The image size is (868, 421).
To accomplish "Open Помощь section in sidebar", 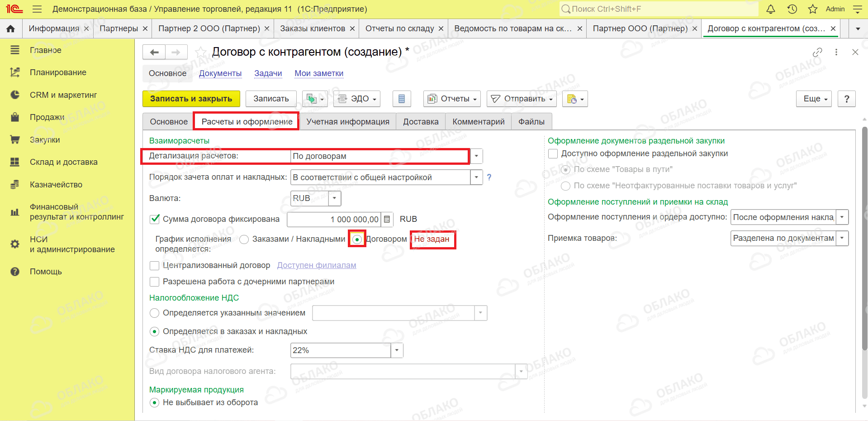I will (46, 272).
